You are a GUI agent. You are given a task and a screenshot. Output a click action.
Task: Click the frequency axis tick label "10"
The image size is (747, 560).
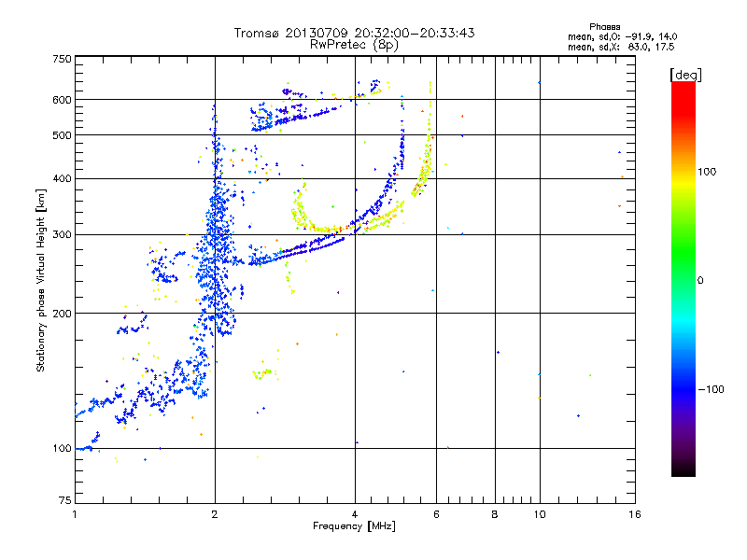(x=540, y=515)
